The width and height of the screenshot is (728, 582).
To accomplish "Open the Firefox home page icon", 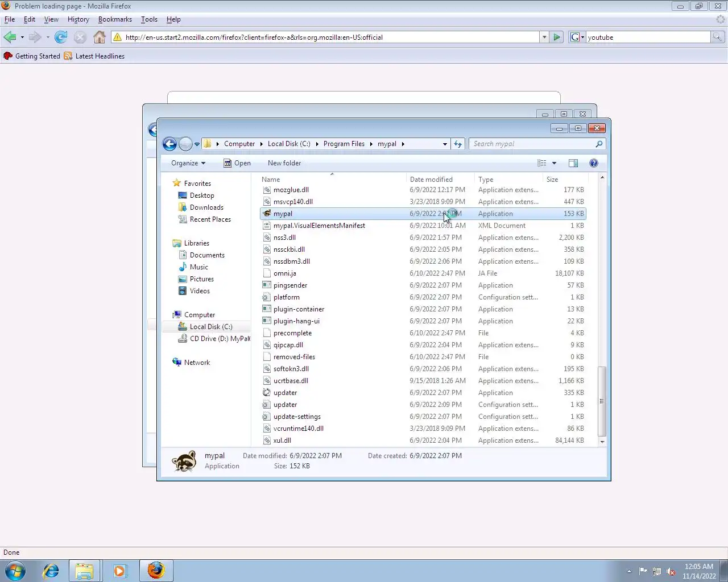I will coord(100,38).
